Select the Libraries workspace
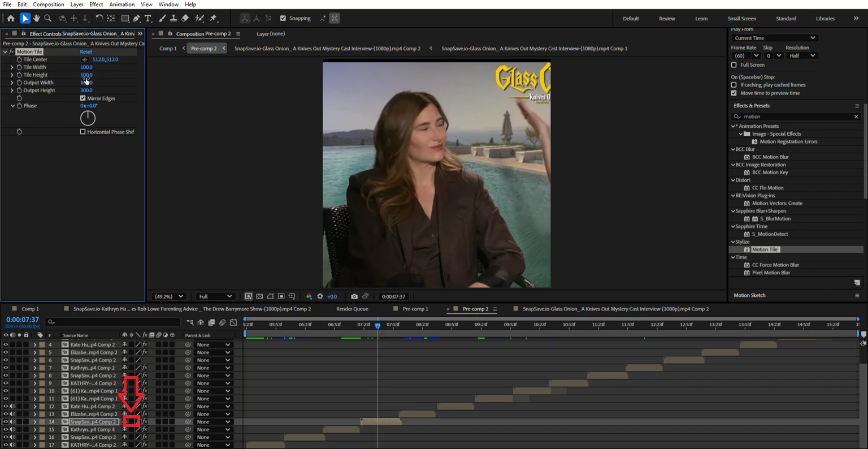The height and width of the screenshot is (449, 868). [x=825, y=19]
